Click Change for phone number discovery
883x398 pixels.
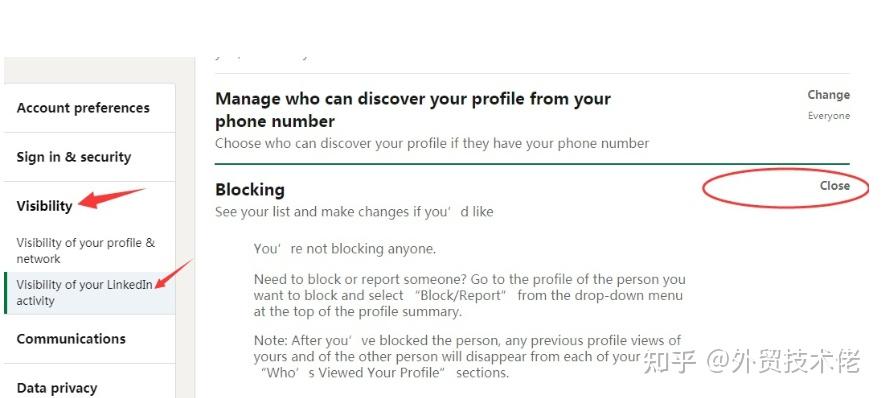(x=828, y=95)
